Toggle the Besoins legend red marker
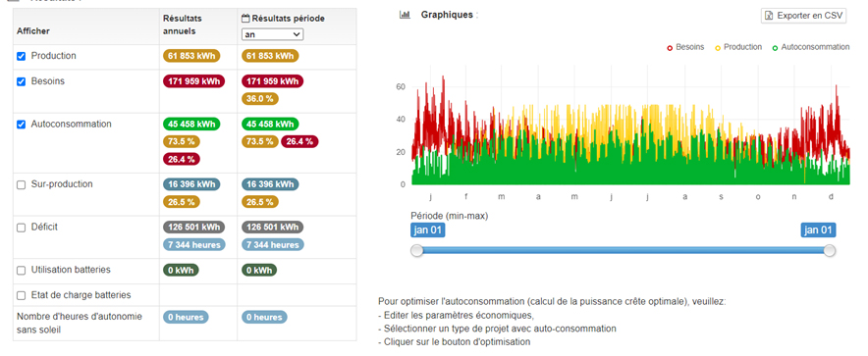 670,48
